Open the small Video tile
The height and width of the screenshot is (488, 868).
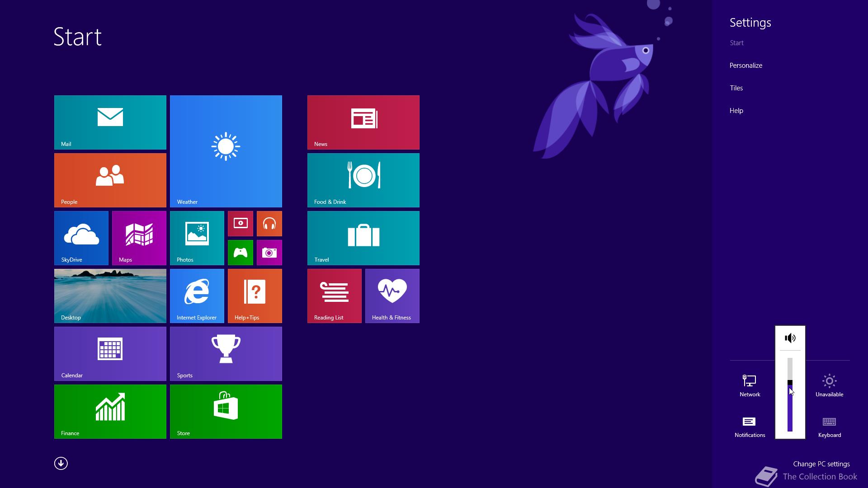coord(241,224)
